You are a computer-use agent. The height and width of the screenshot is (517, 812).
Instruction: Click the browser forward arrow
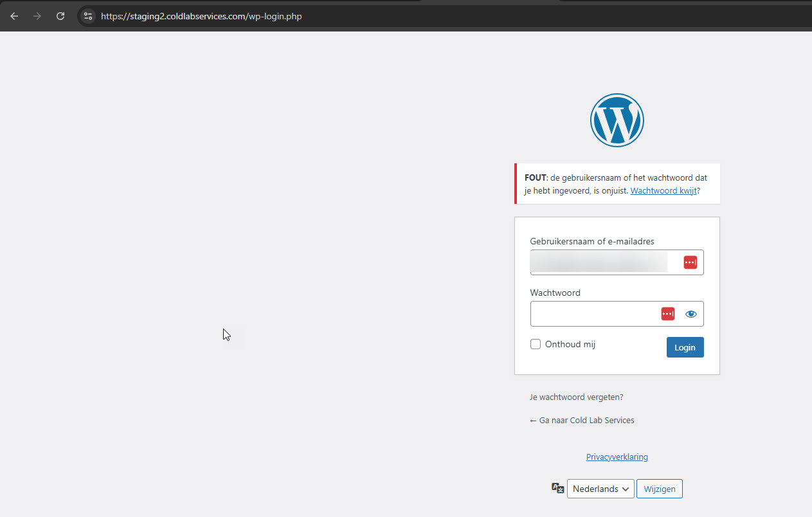tap(37, 16)
